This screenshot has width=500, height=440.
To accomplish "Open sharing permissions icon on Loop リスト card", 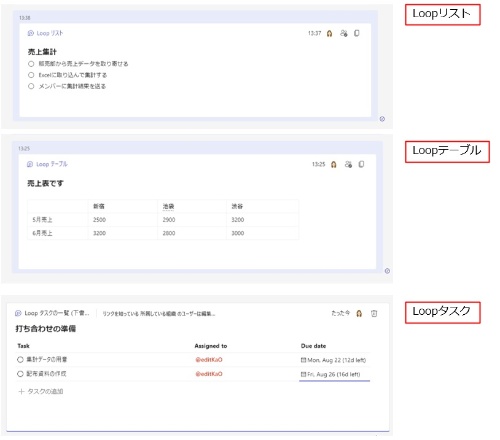I will point(344,33).
